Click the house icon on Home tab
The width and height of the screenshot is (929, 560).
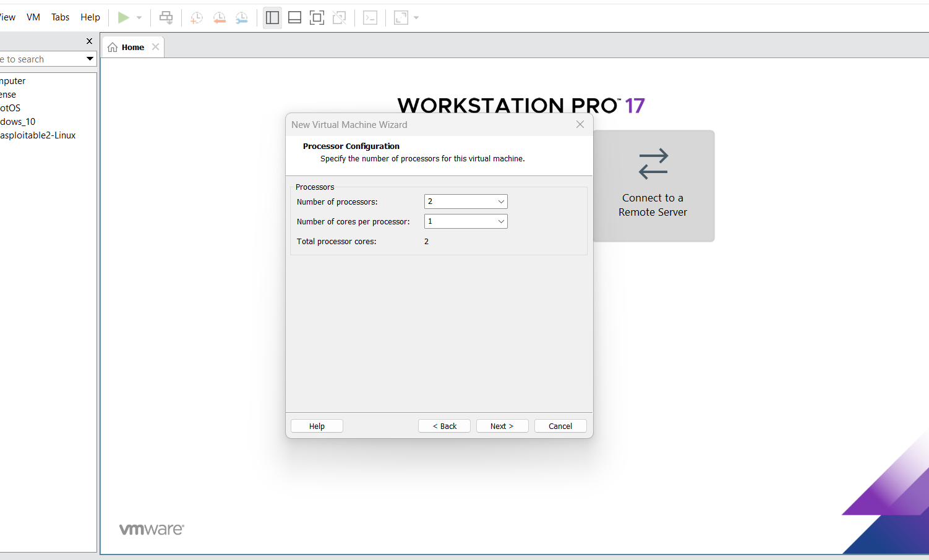[x=113, y=47]
